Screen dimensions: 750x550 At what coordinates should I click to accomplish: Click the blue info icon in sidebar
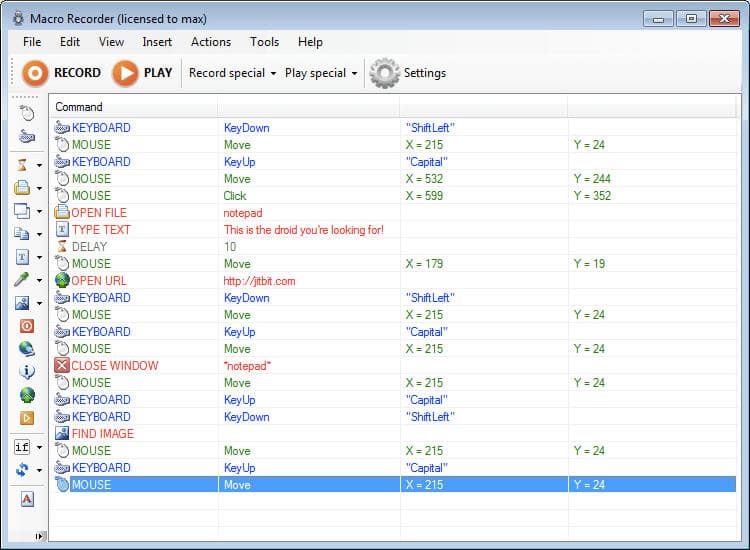(26, 371)
